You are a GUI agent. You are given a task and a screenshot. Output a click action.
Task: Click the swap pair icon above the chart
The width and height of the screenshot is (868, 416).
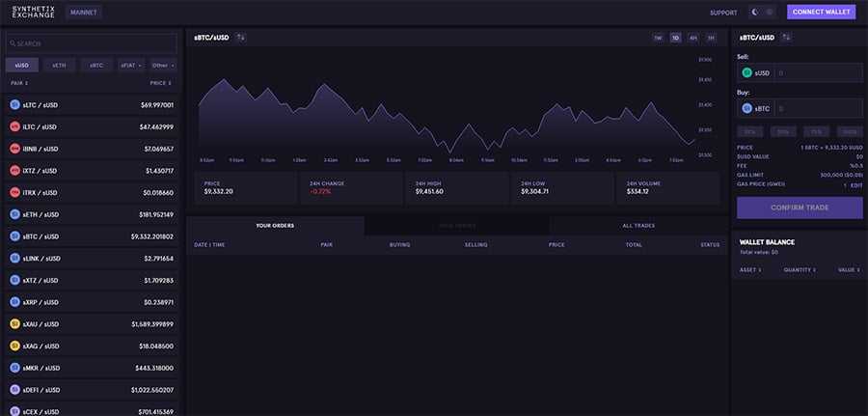pyautogui.click(x=241, y=38)
